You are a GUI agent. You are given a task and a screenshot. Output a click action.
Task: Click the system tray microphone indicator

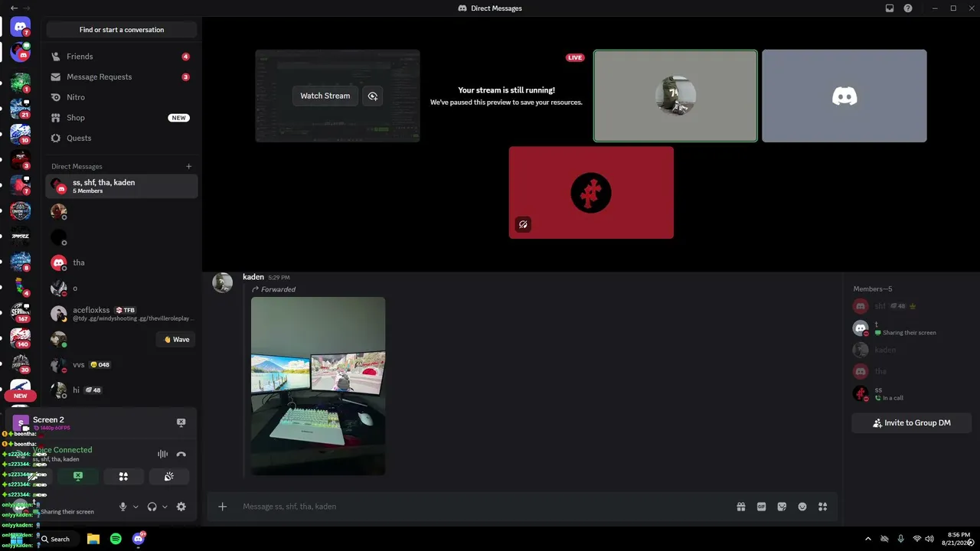(901, 539)
